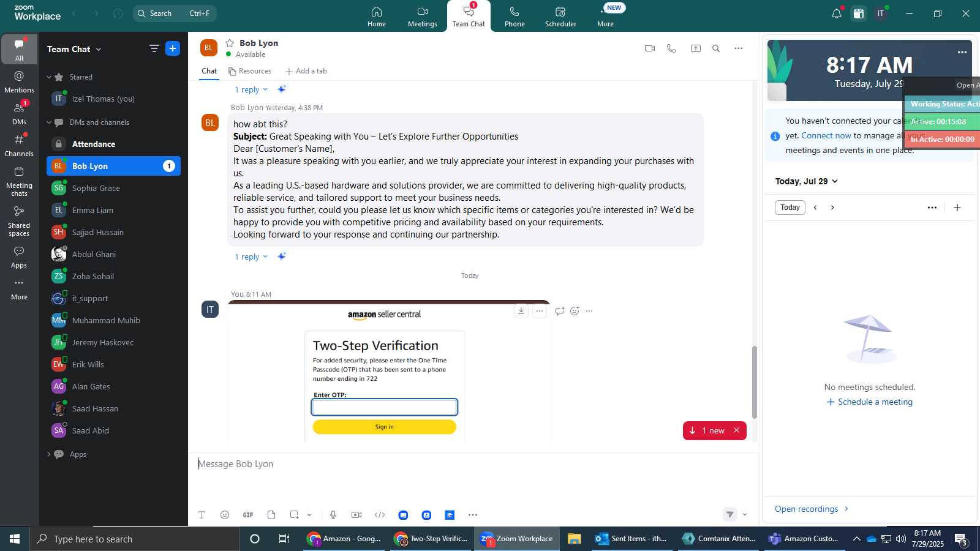Click the blue new chat plus button
The height and width of the screenshot is (551, 980).
[173, 48]
